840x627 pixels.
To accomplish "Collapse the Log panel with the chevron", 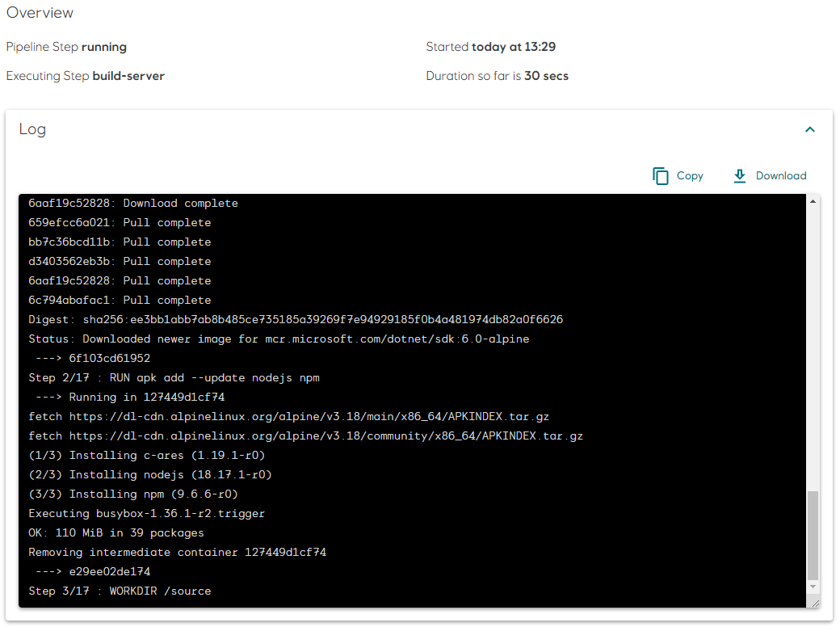I will [810, 129].
